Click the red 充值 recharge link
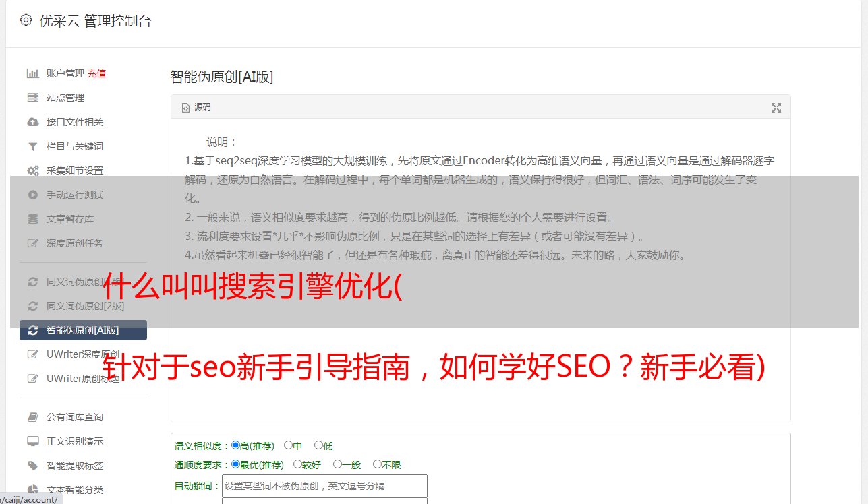This screenshot has height=504, width=868. click(x=96, y=73)
